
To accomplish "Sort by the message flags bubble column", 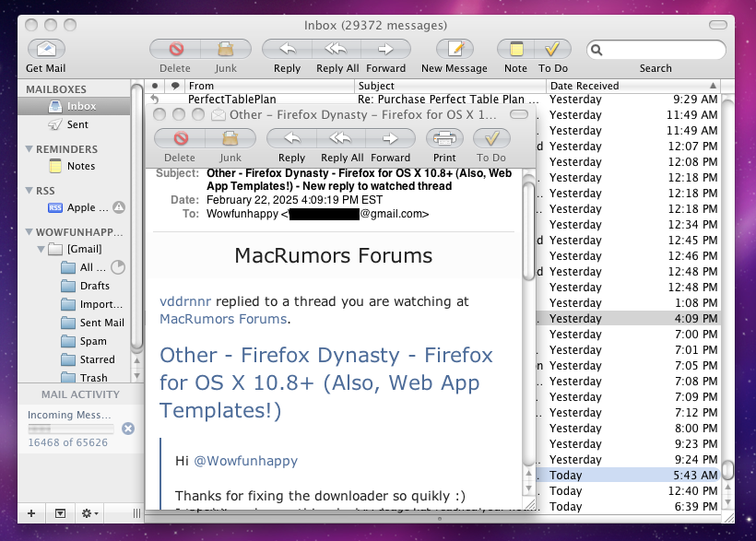I will (x=175, y=86).
